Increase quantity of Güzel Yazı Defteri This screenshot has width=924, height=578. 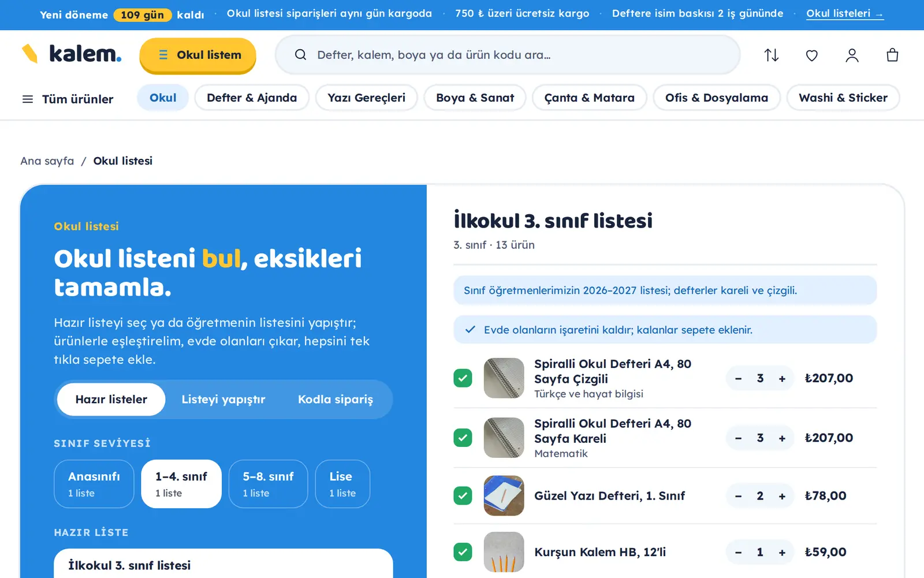click(782, 495)
